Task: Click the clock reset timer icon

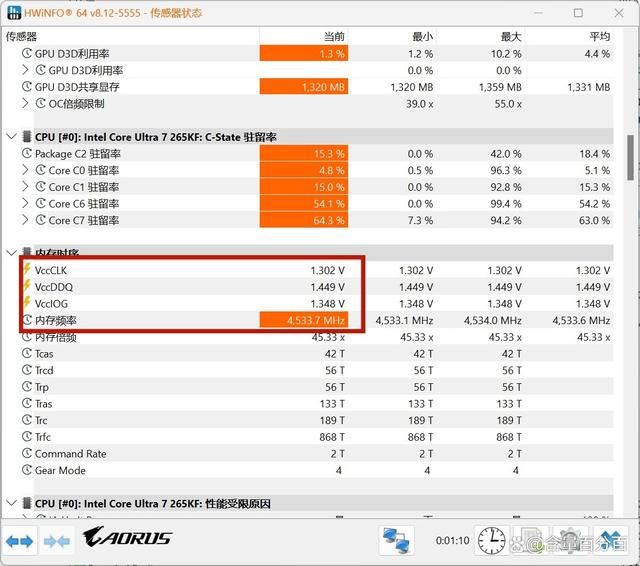Action: coord(491,541)
